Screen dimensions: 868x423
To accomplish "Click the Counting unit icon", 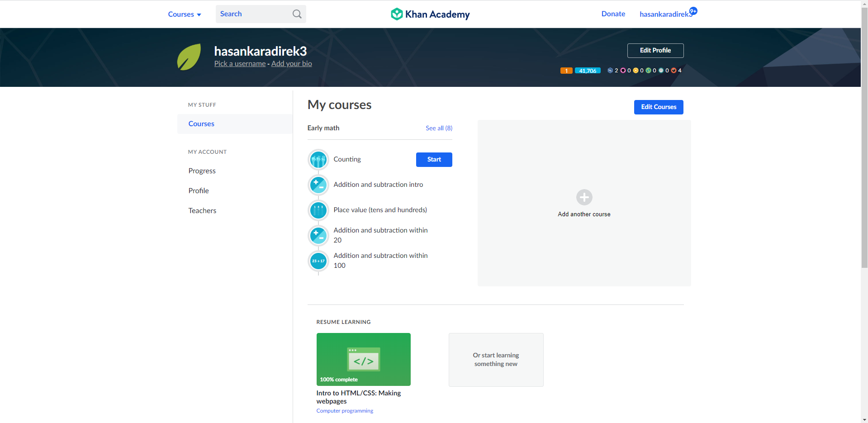I will pos(318,160).
